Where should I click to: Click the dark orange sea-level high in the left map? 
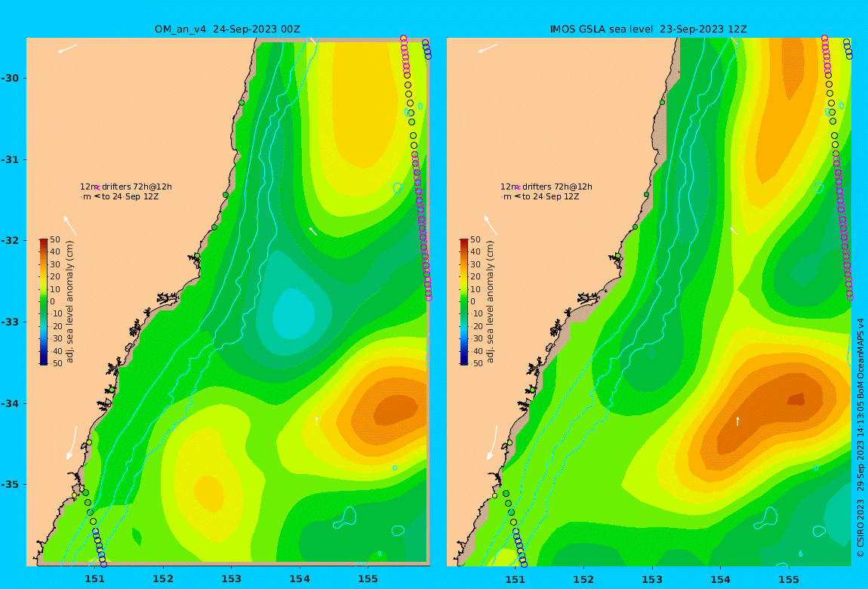(x=396, y=410)
